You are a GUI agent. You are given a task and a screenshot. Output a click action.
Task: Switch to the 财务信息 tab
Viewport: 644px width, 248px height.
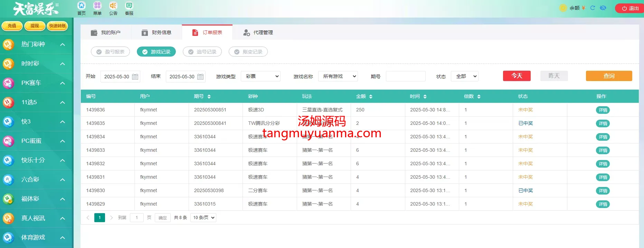[157, 32]
